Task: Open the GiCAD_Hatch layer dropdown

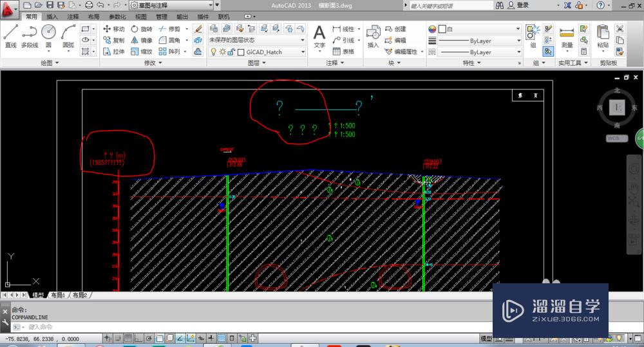Action: tap(257, 52)
